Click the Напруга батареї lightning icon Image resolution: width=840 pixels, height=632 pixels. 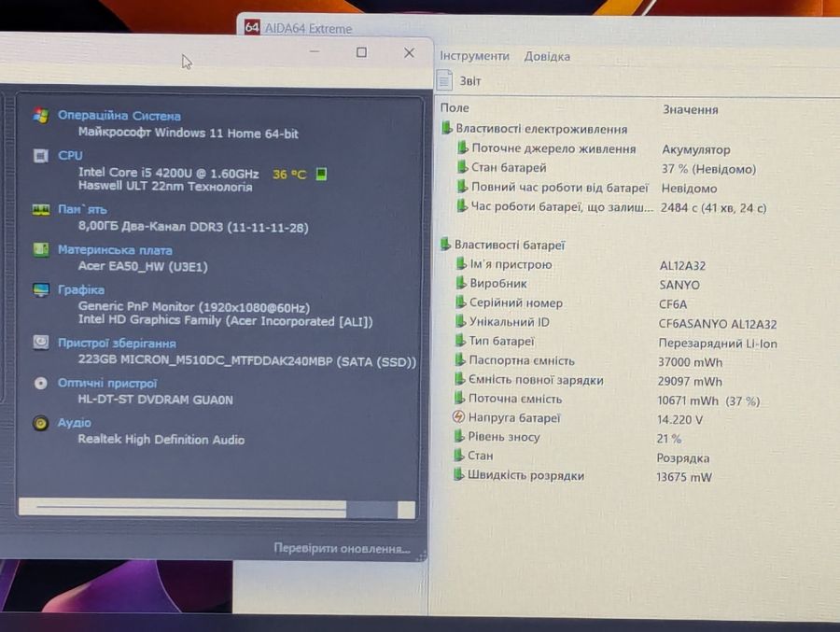pyautogui.click(x=458, y=417)
